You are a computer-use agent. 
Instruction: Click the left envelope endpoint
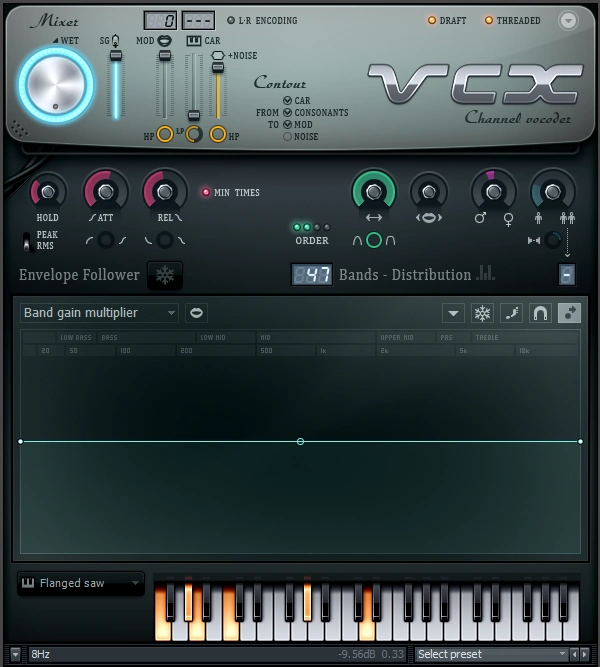click(20, 442)
